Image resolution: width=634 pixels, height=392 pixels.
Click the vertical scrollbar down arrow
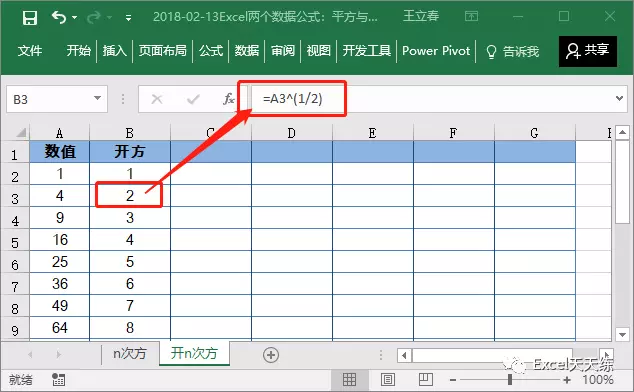coord(622,334)
